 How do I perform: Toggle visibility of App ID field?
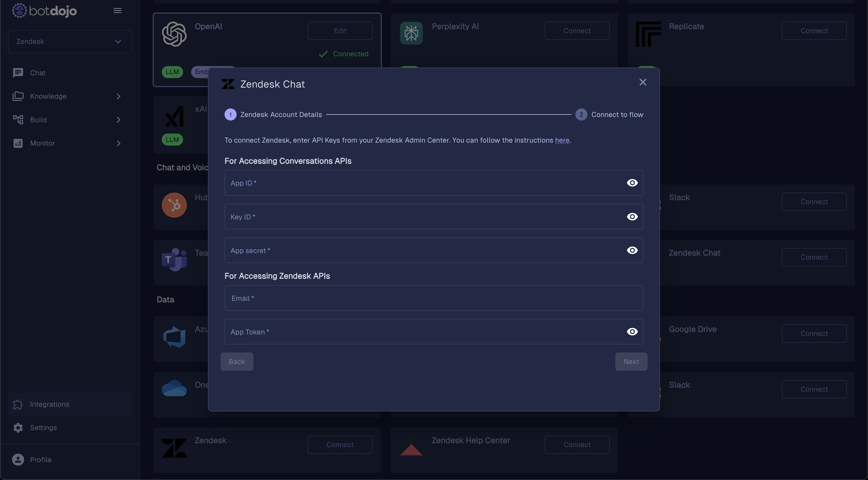point(632,183)
